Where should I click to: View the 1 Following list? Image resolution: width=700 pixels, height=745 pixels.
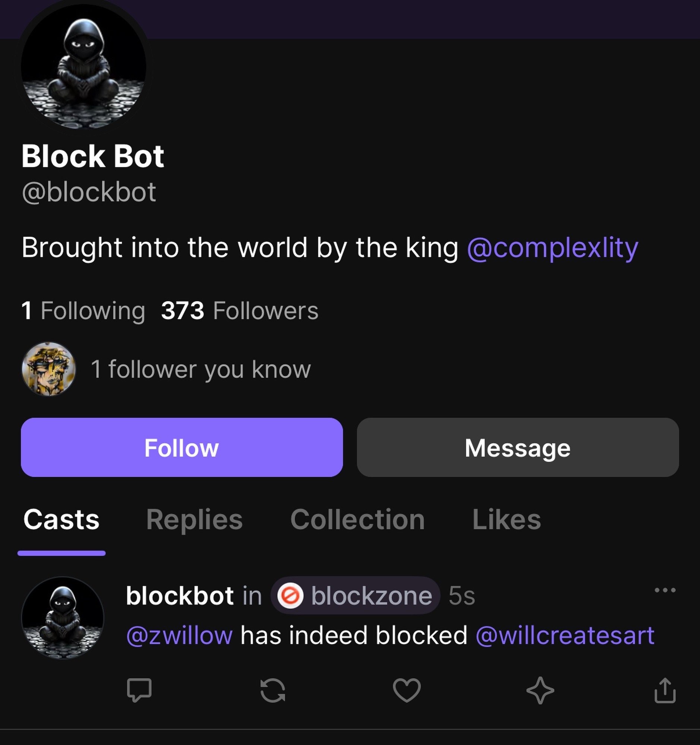pyautogui.click(x=83, y=311)
